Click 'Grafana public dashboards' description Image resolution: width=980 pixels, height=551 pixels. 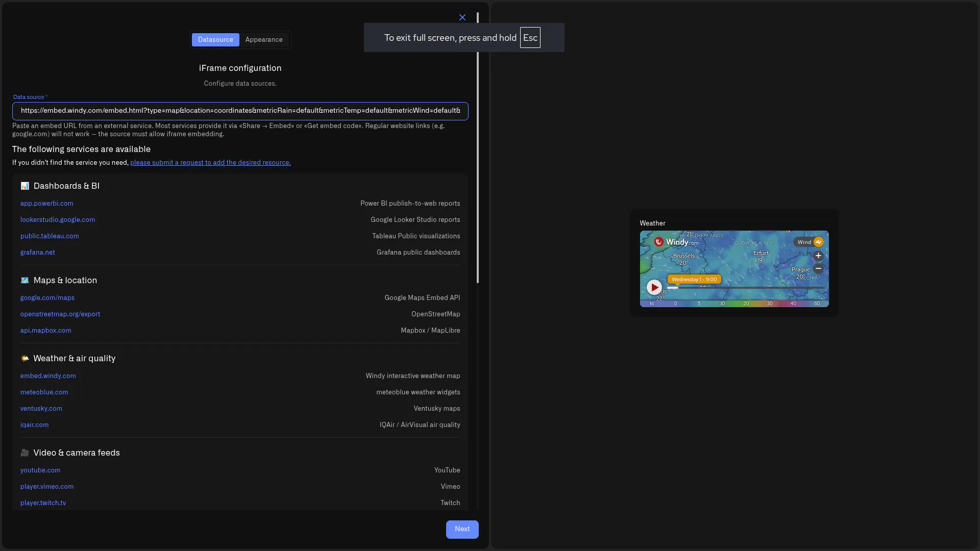tap(419, 253)
